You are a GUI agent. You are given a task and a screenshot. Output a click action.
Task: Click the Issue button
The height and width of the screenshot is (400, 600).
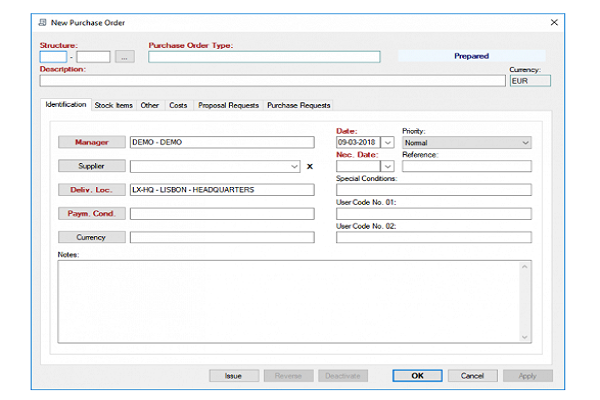tap(234, 376)
